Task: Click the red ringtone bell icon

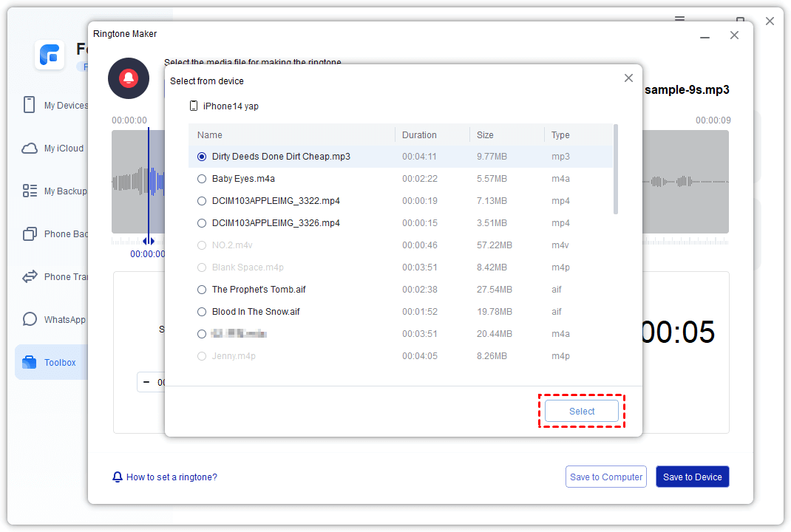Action: pyautogui.click(x=129, y=78)
